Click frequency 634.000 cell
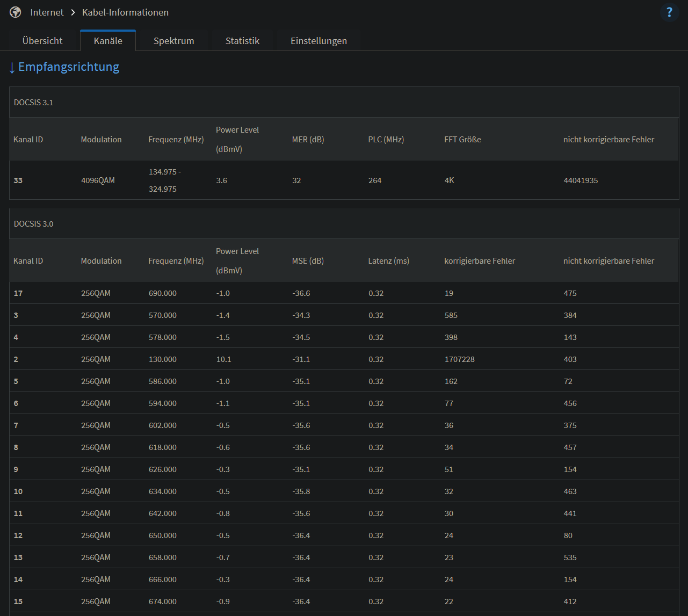The height and width of the screenshot is (616, 688). point(163,491)
